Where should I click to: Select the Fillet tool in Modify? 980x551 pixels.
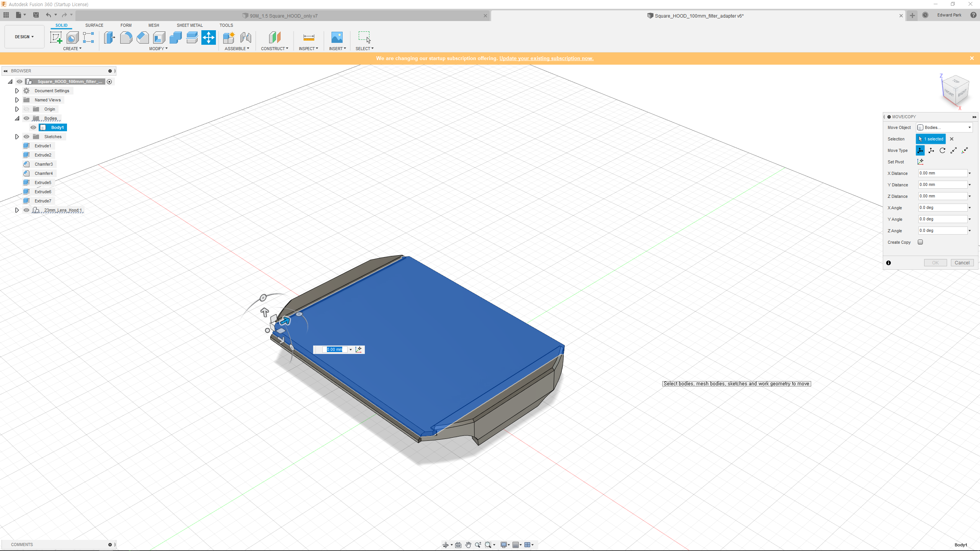126,37
